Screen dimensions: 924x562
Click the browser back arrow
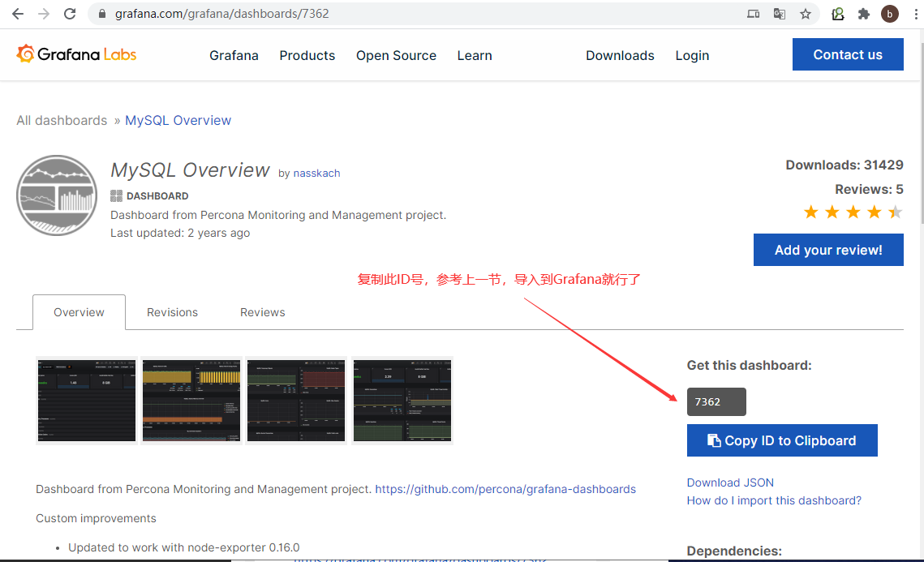(x=16, y=13)
